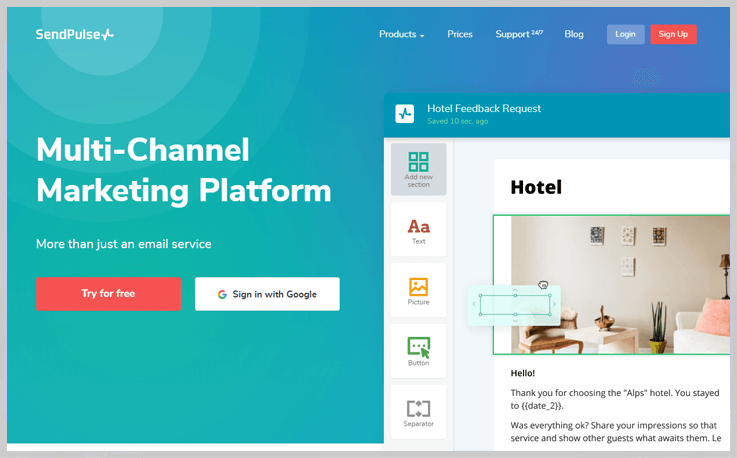
Task: Click the red Sign Up button
Action: coord(673,34)
